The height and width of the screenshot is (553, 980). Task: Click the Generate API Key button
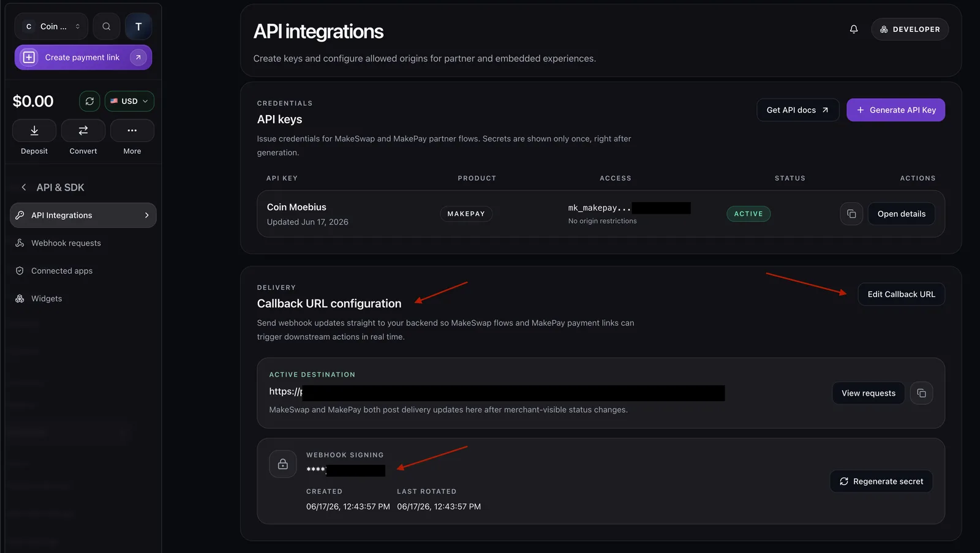pos(895,110)
